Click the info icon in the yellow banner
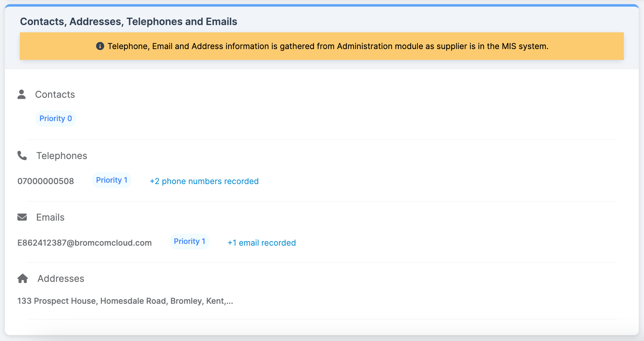The width and height of the screenshot is (644, 341). 100,46
